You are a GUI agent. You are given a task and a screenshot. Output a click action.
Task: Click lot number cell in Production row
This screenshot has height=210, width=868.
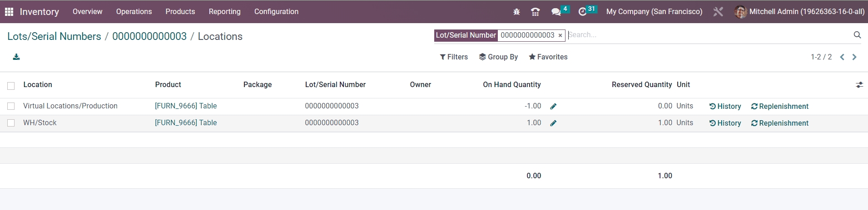pos(332,106)
